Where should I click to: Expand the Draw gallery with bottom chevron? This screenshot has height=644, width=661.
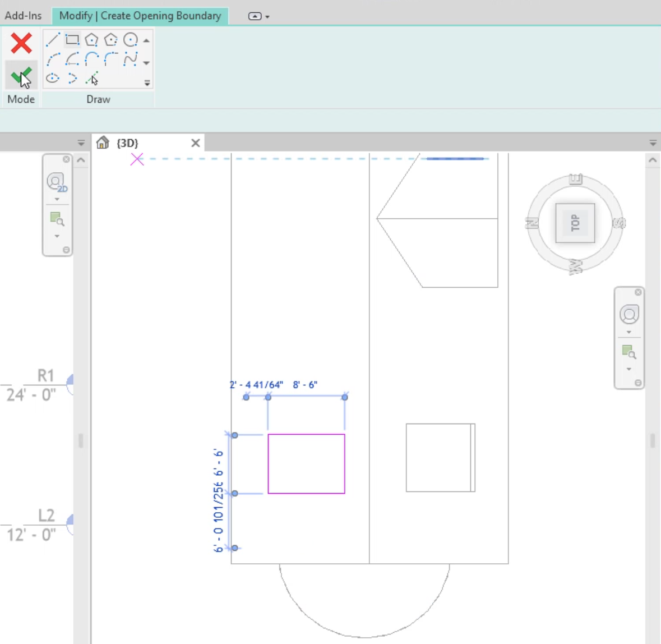[147, 83]
